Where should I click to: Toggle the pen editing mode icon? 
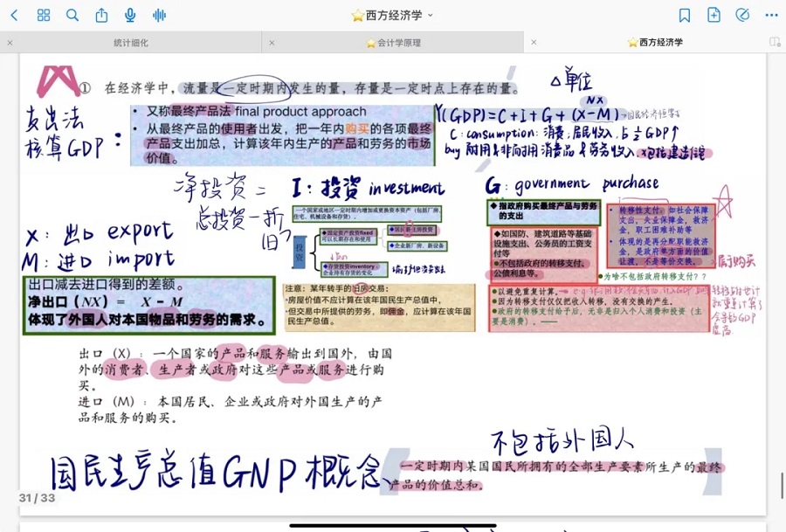click(742, 15)
